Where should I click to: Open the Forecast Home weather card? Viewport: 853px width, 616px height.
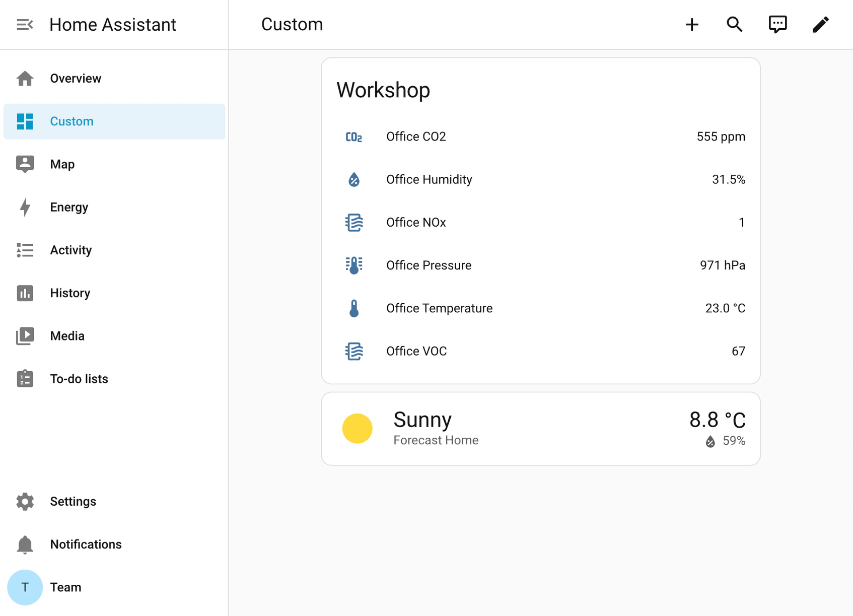436,440
